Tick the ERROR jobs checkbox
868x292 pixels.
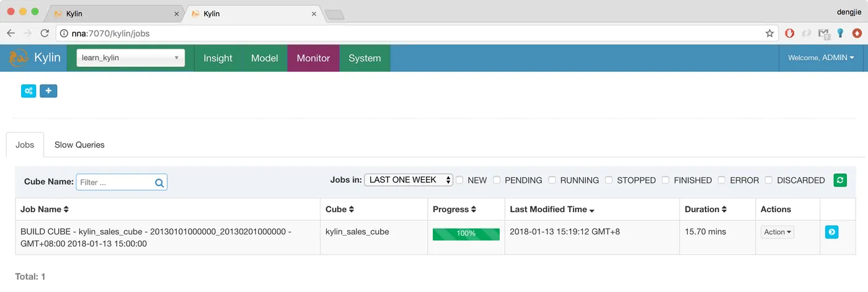click(x=722, y=180)
